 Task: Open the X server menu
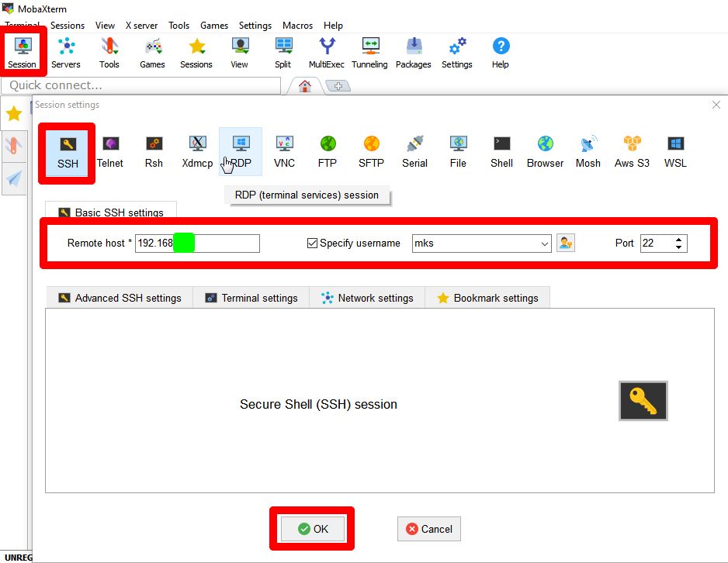click(141, 25)
